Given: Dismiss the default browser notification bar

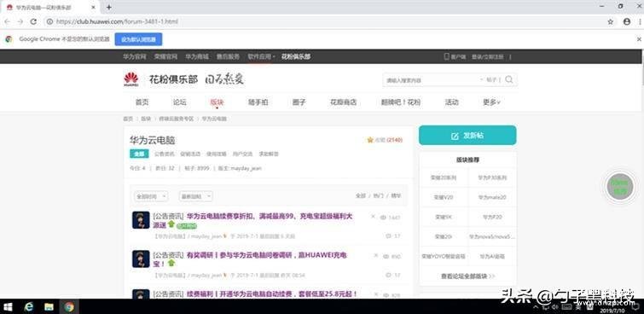Looking at the screenshot, I should point(639,39).
